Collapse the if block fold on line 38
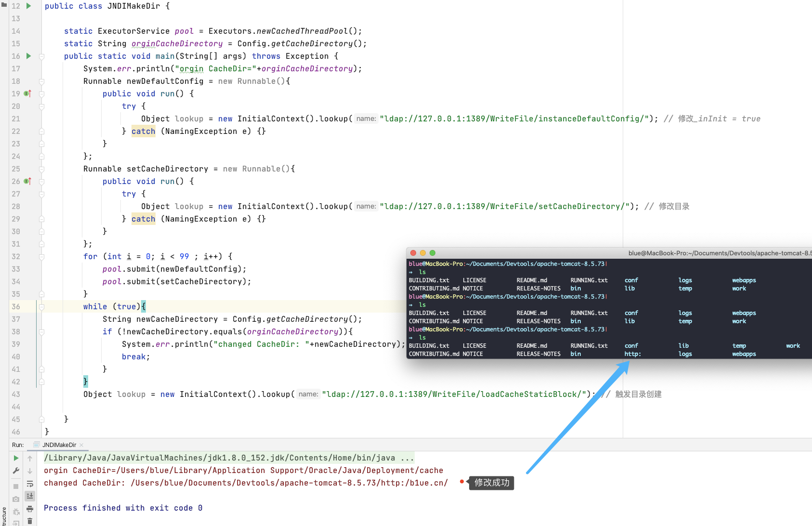This screenshot has height=526, width=812. point(42,332)
